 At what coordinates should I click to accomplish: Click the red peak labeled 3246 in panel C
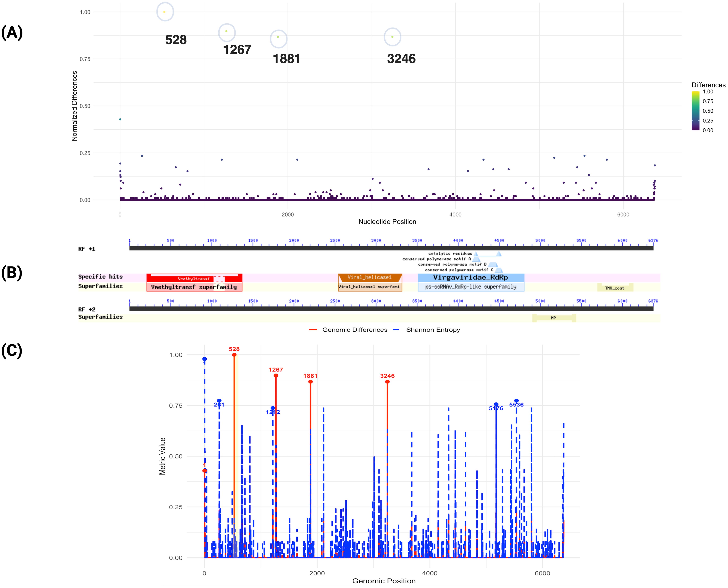coord(387,382)
